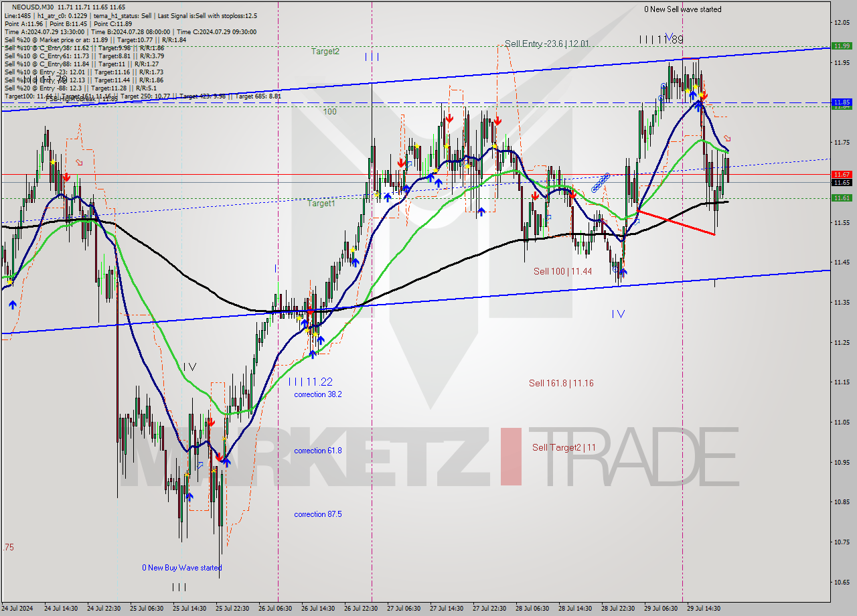This screenshot has height=616, width=857.
Task: Click the 'I I I 11.22' wave label
Action: click(x=311, y=382)
